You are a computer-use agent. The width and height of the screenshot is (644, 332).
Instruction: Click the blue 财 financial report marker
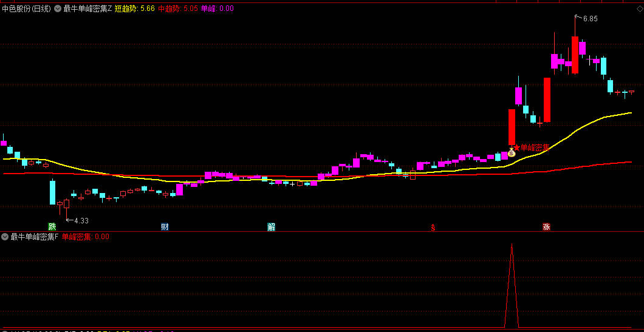tap(165, 227)
